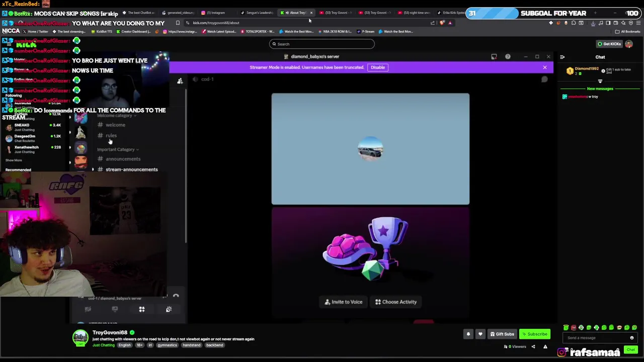Click the heart follow icon
The image size is (644, 362).
[x=480, y=334]
